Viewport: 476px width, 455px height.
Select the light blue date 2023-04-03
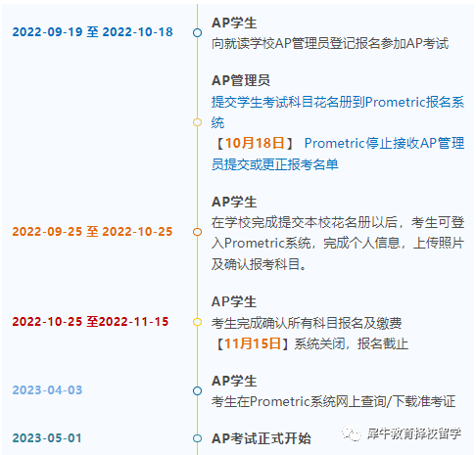47,390
